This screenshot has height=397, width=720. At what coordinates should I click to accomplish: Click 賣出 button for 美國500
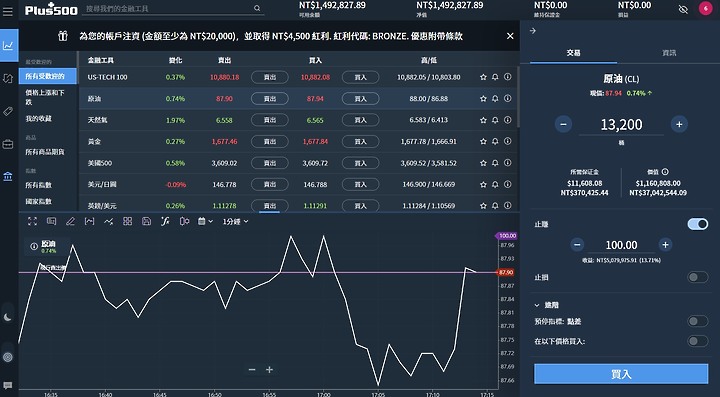(270, 163)
